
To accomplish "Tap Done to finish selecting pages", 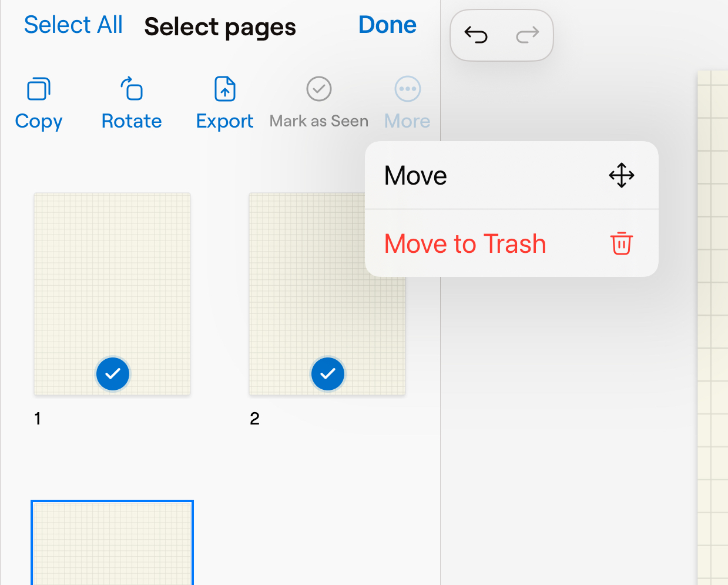I will (x=387, y=25).
